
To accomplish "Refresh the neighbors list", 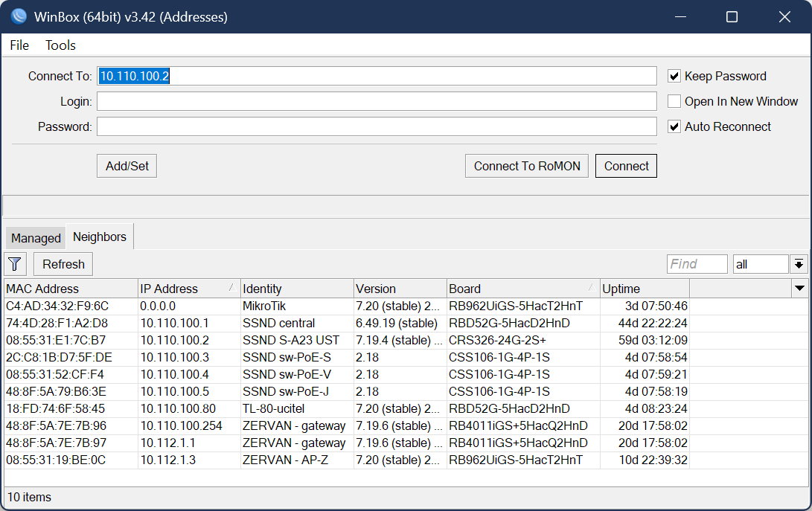I will (63, 264).
